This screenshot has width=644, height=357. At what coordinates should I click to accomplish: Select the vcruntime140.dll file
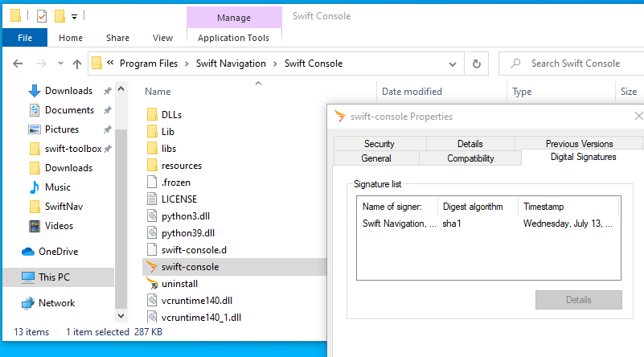point(197,301)
